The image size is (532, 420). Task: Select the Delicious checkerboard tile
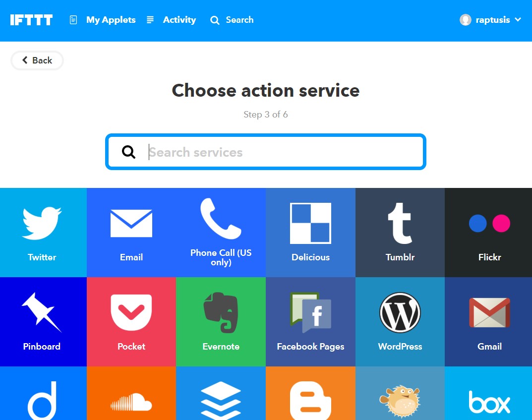pyautogui.click(x=310, y=233)
